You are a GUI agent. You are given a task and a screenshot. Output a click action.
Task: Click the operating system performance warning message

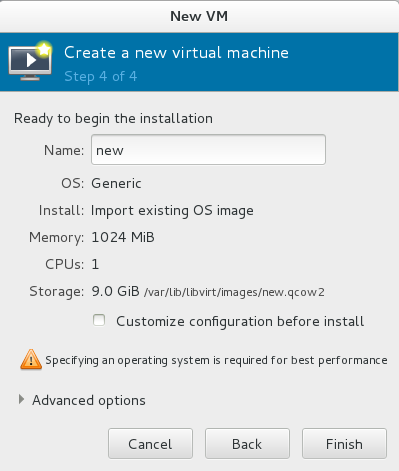[x=216, y=360]
